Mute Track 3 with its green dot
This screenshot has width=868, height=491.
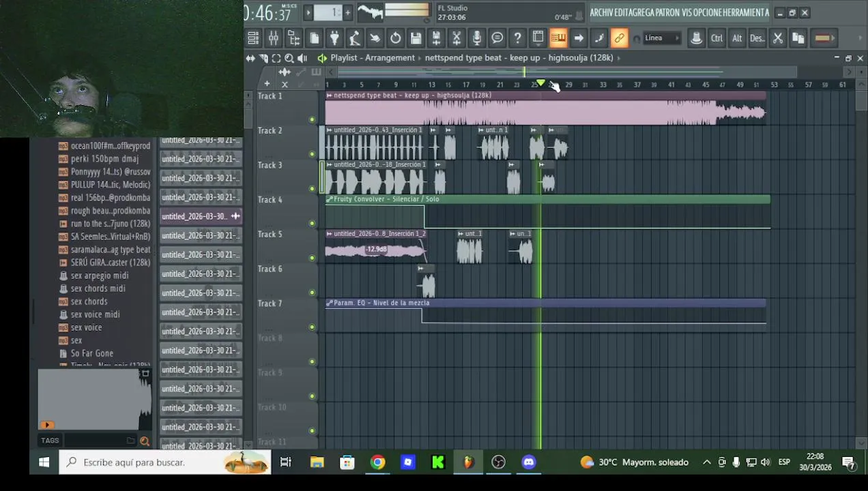coord(312,189)
